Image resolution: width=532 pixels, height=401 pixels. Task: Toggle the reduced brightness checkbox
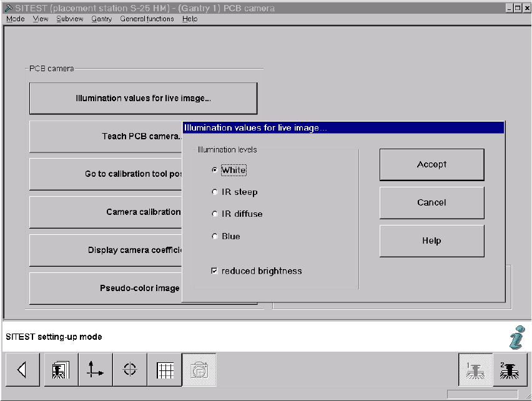214,270
